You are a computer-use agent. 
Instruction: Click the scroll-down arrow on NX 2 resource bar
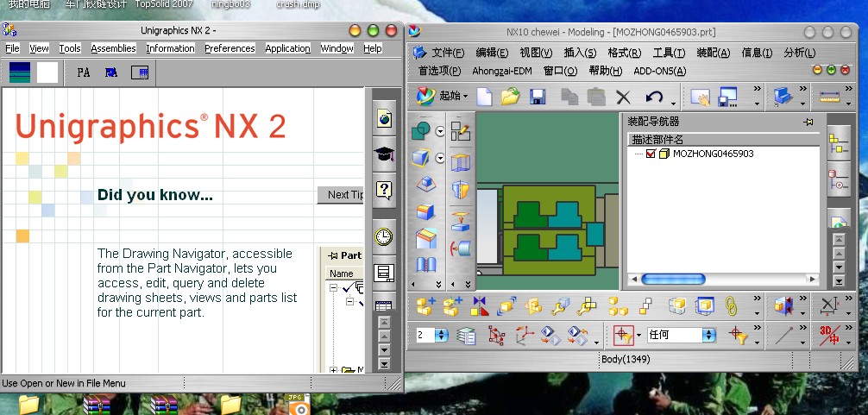(384, 350)
